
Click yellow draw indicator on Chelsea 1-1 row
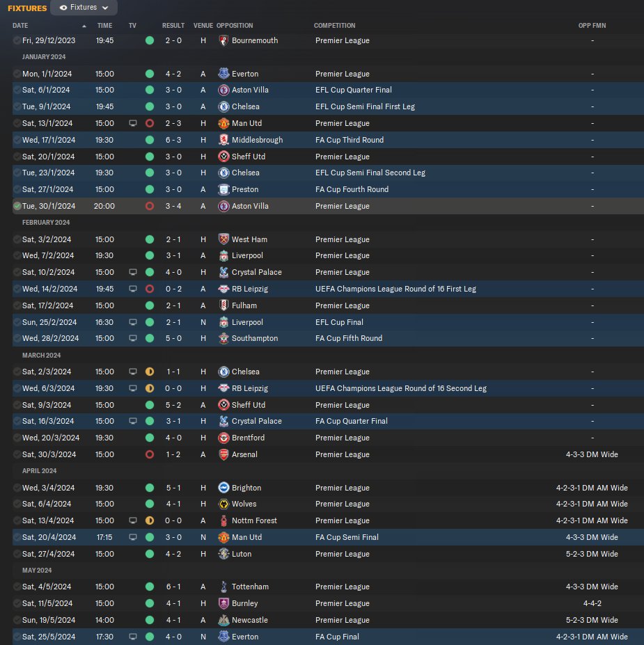(x=150, y=372)
